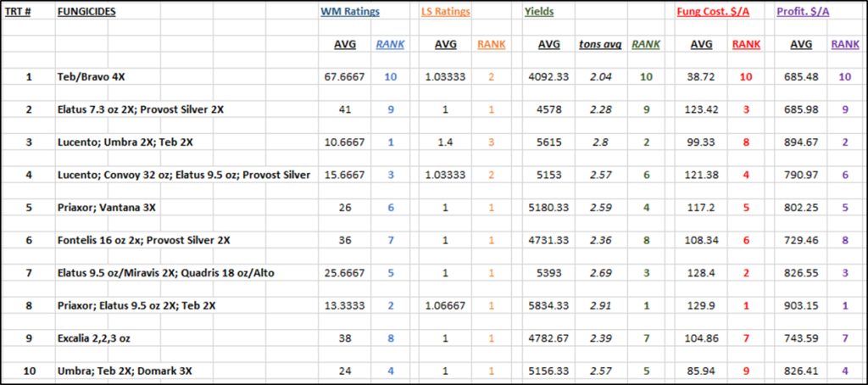Select the LS Ratings header
The image size is (868, 385).
[446, 12]
